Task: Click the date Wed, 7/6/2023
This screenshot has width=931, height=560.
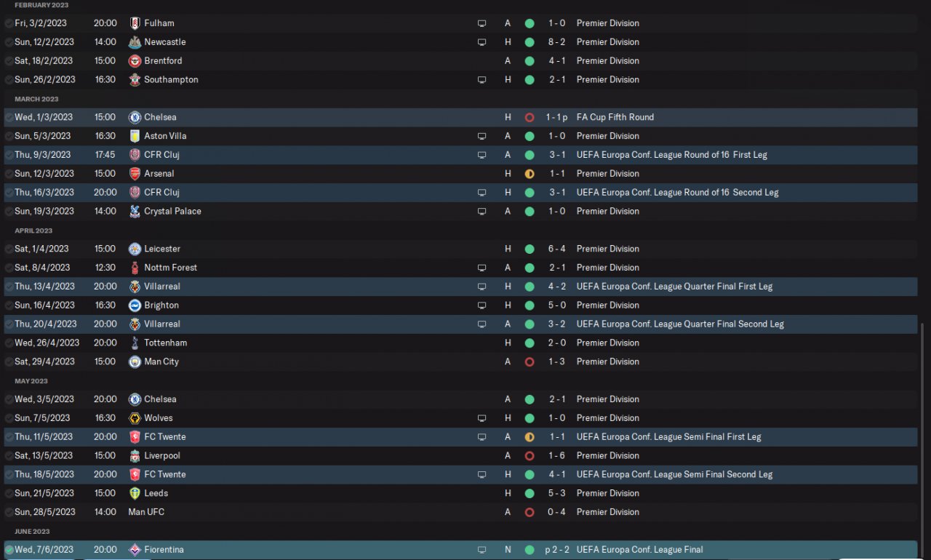Action: tap(44, 550)
